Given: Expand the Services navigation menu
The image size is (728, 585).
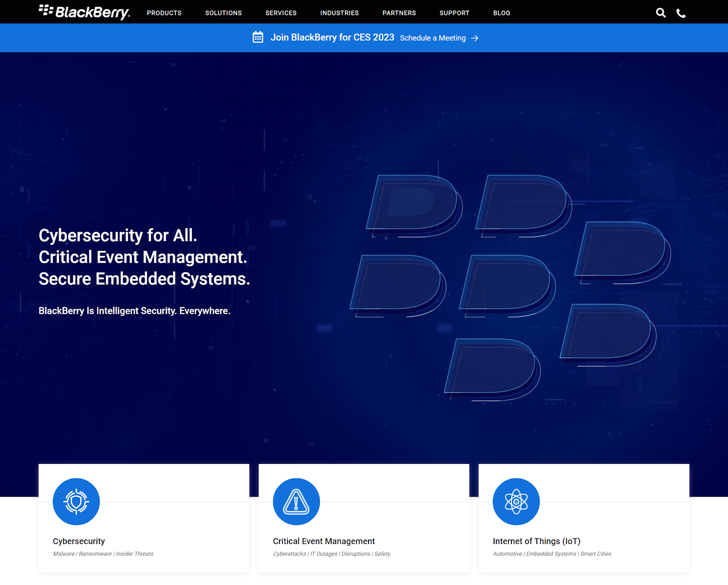Looking at the screenshot, I should 281,13.
